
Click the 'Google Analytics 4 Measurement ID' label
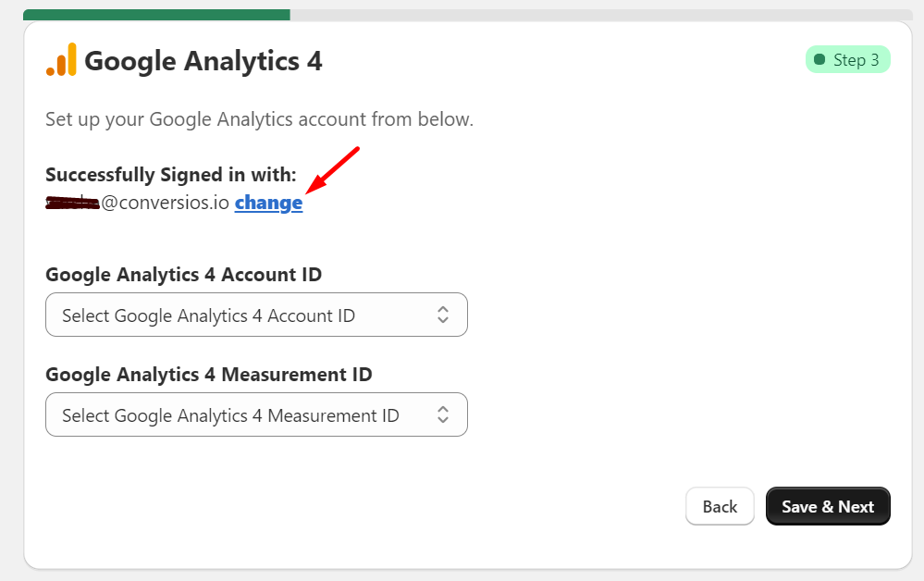[x=209, y=375]
